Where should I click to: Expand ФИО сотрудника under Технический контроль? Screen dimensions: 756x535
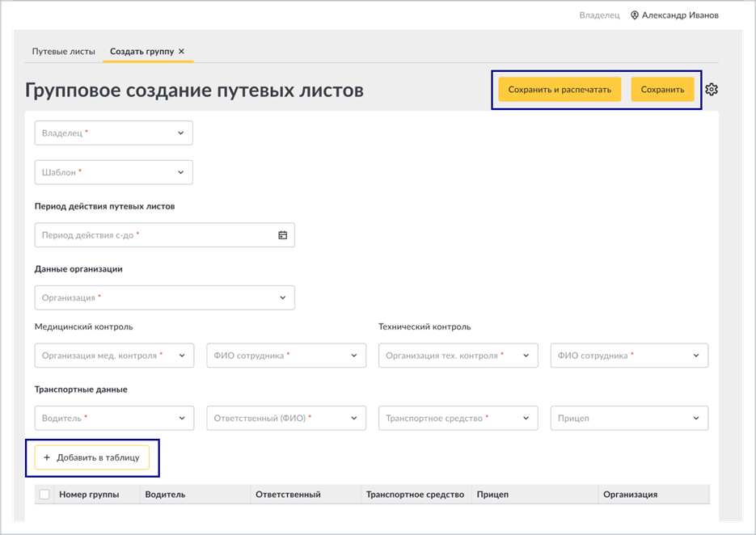click(629, 356)
